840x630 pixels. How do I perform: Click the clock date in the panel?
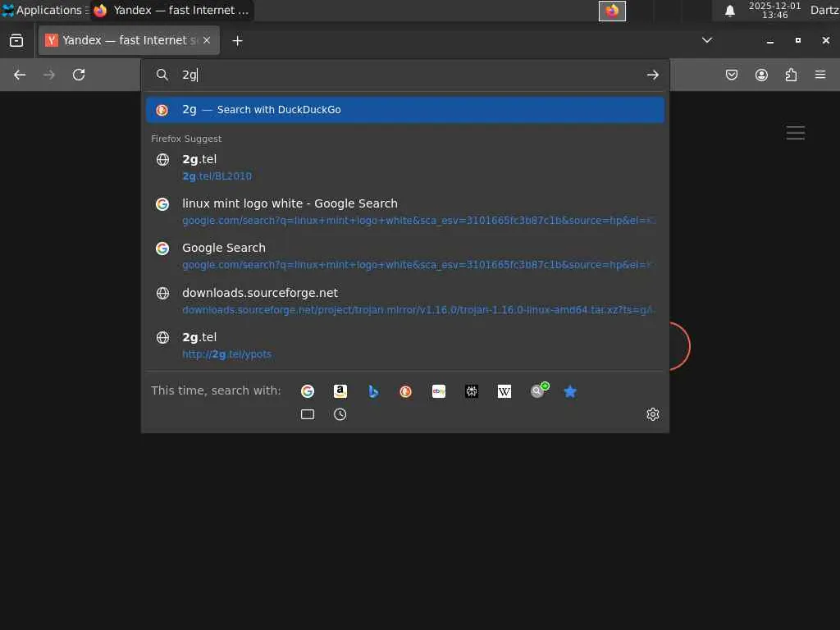coord(774,10)
